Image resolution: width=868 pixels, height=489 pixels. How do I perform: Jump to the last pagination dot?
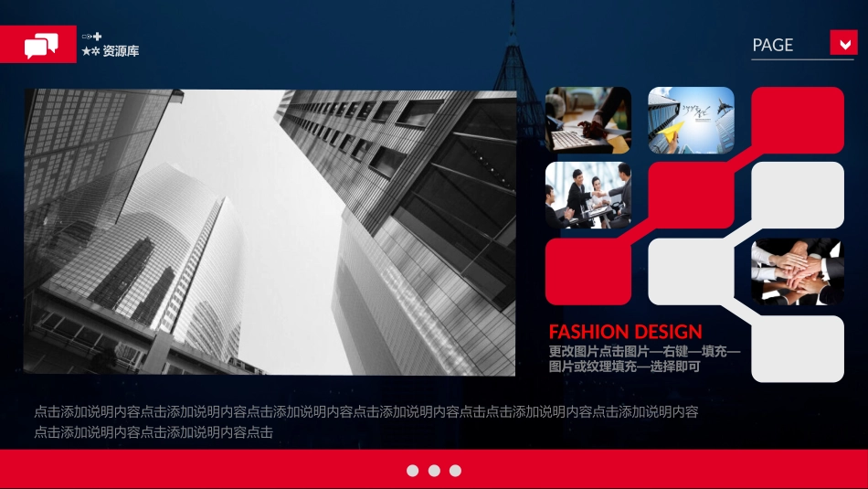click(455, 471)
